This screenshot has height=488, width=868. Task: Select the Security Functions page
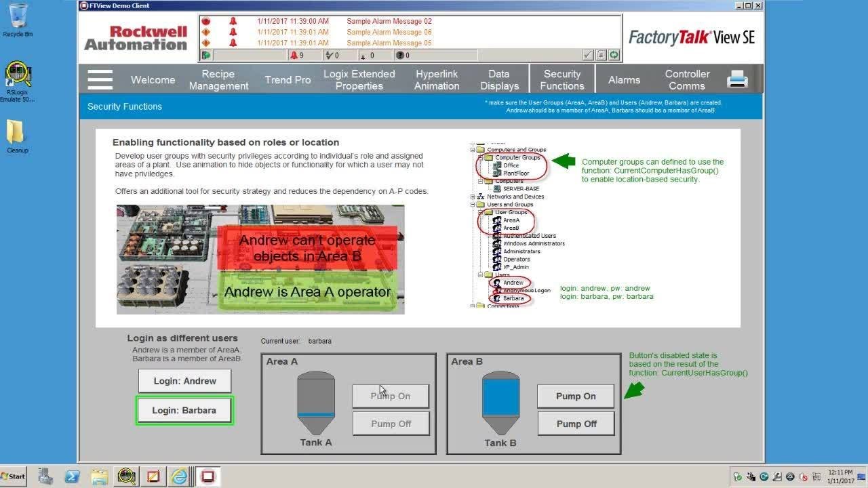coord(562,80)
